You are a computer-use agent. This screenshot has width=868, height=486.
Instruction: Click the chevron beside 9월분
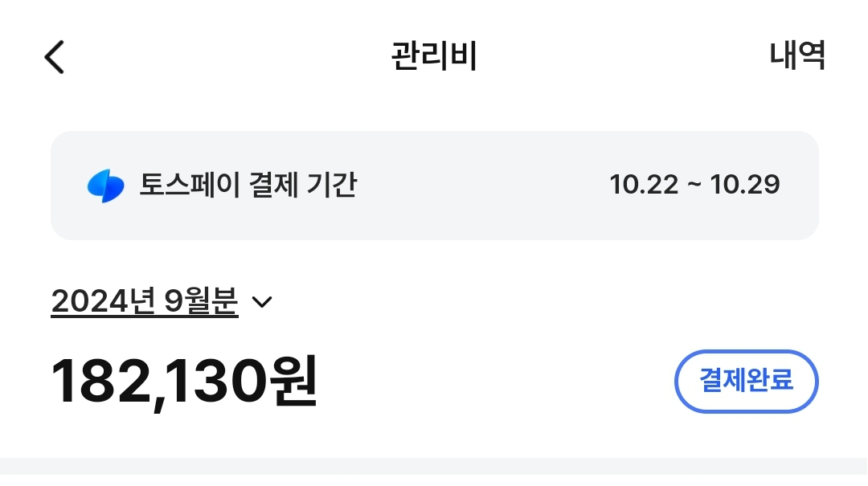pyautogui.click(x=262, y=302)
